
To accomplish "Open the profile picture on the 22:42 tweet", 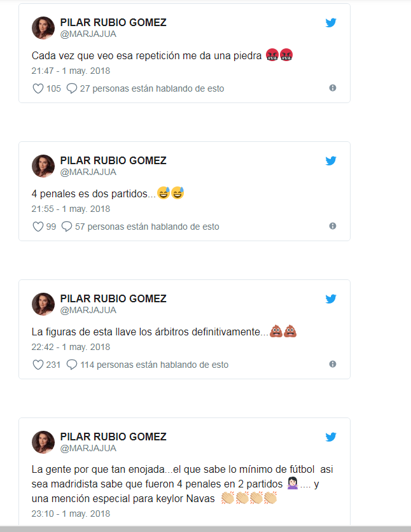I will coord(43,304).
